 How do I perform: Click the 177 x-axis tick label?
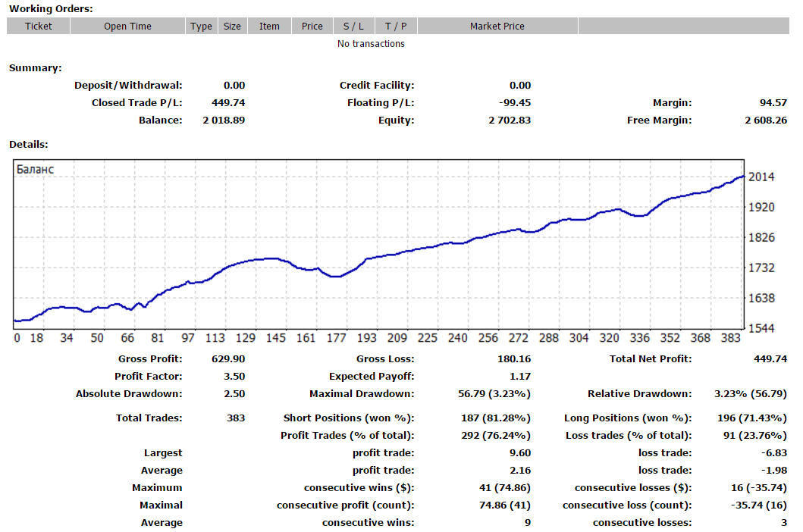tap(337, 338)
